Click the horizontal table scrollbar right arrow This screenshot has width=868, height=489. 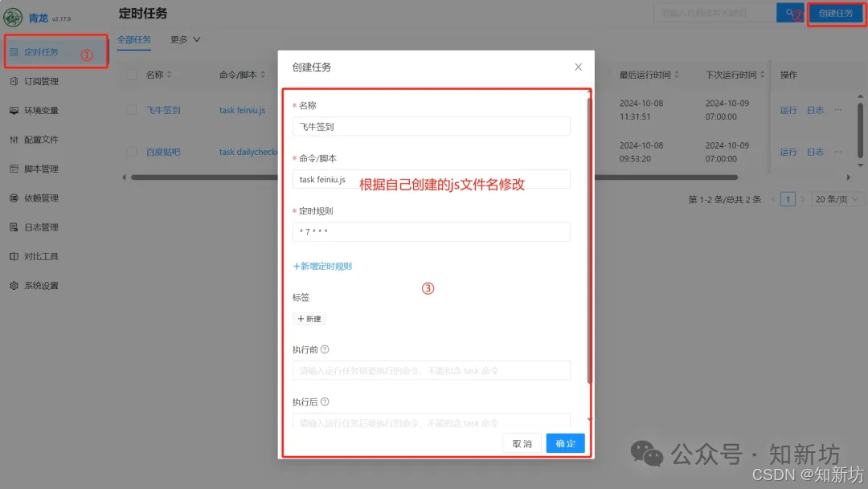[849, 177]
